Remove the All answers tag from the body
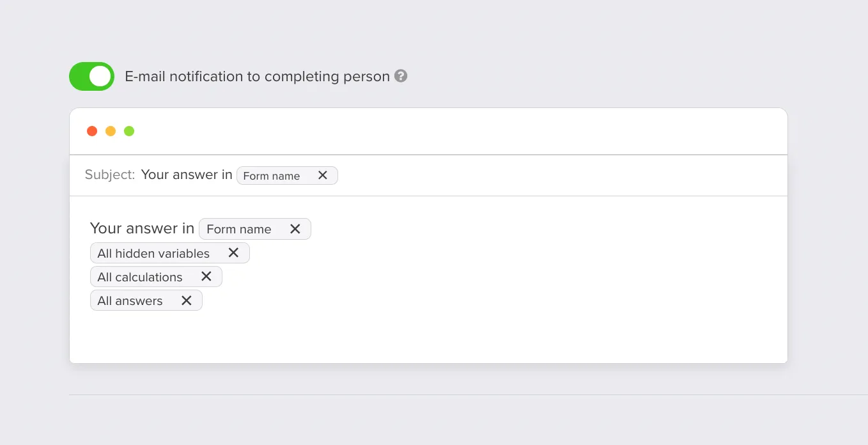This screenshot has height=445, width=868. pos(186,300)
